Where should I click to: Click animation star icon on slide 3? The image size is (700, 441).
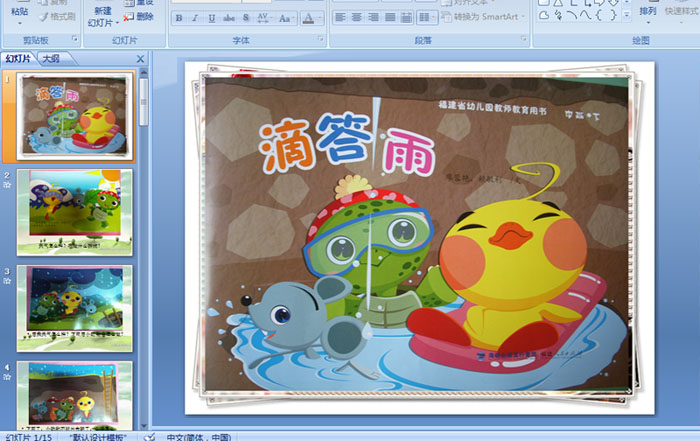(7, 281)
